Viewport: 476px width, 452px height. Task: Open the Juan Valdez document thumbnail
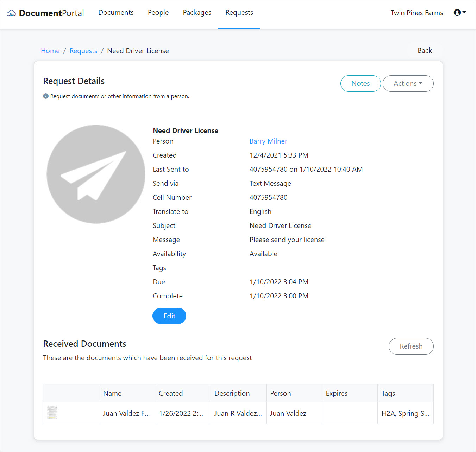pos(52,412)
